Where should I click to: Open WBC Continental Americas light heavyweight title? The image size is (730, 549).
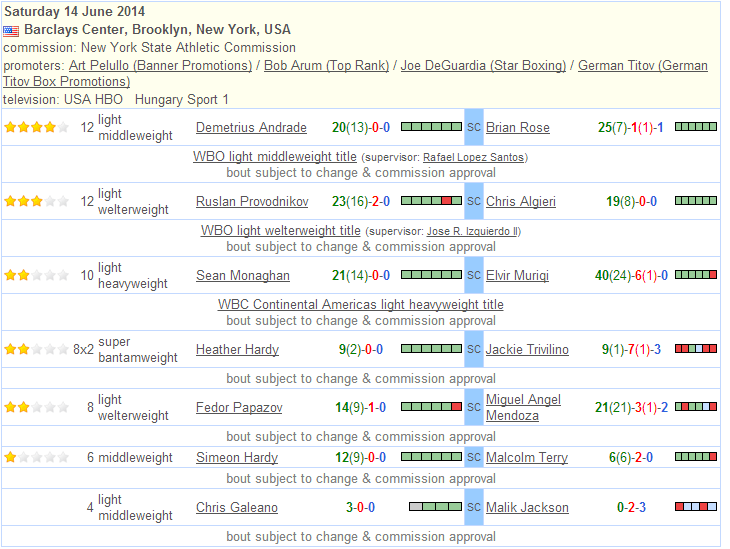pyautogui.click(x=361, y=305)
